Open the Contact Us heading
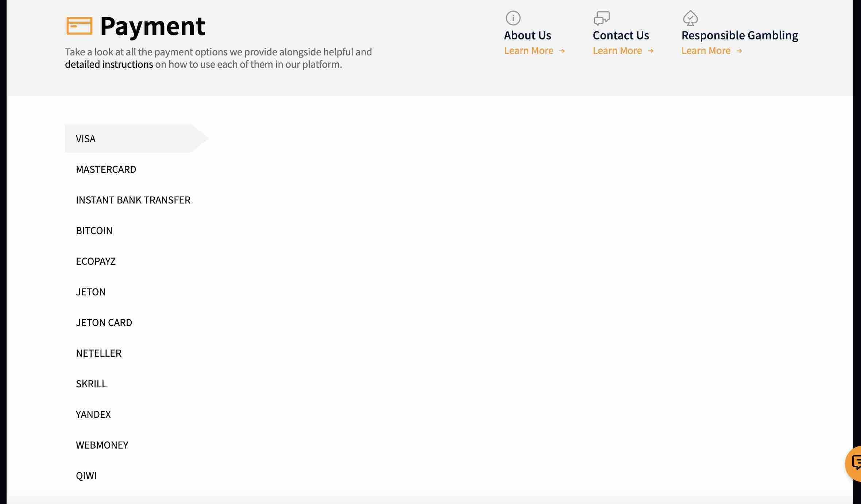861x504 pixels. coord(621,35)
